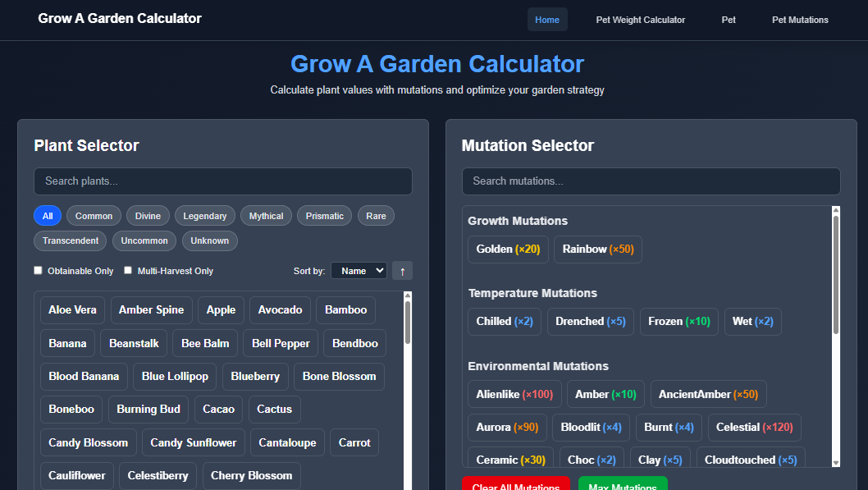
Task: Click the Clear All Mutations button
Action: (x=516, y=485)
